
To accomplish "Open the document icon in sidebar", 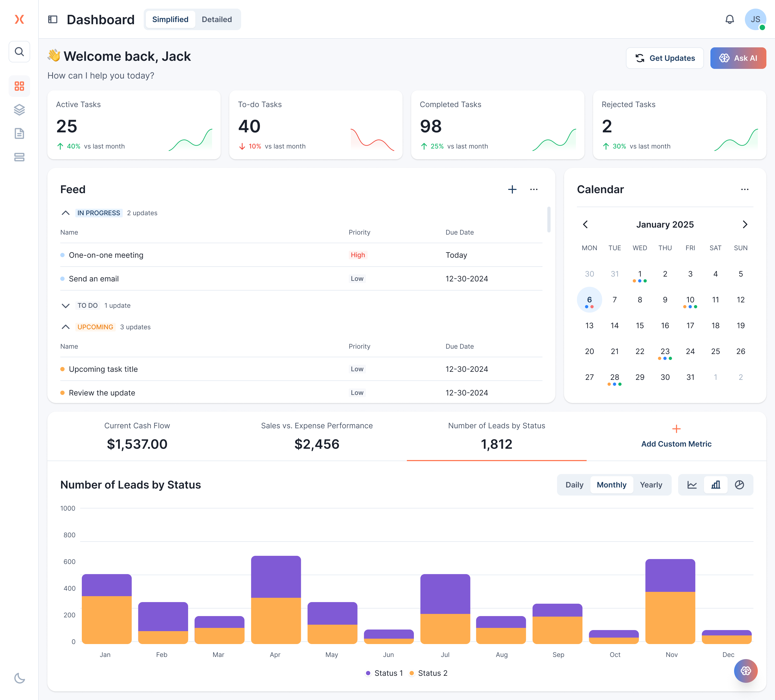I will tap(19, 133).
